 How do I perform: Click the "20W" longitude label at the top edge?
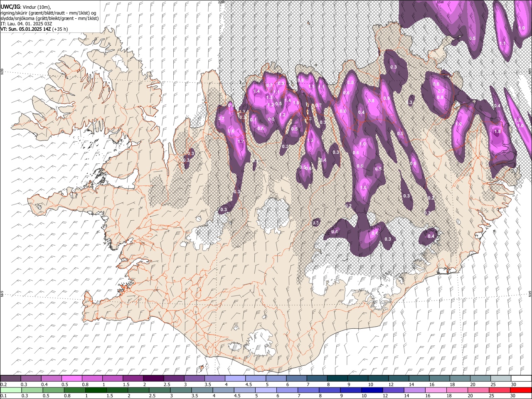221,2
